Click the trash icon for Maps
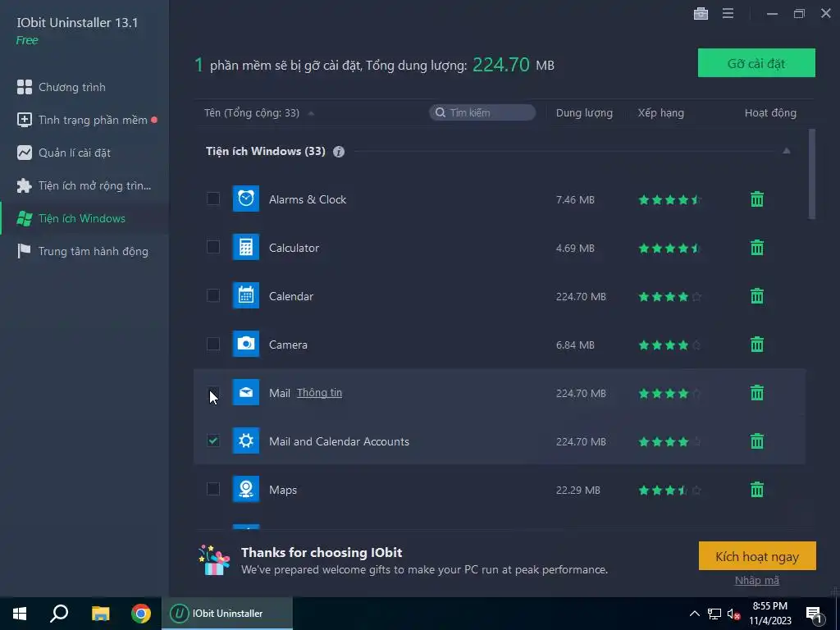 (x=757, y=490)
